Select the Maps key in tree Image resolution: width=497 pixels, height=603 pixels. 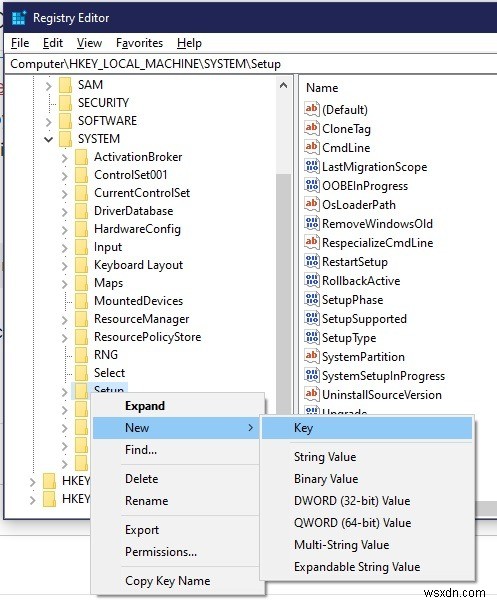[x=108, y=283]
